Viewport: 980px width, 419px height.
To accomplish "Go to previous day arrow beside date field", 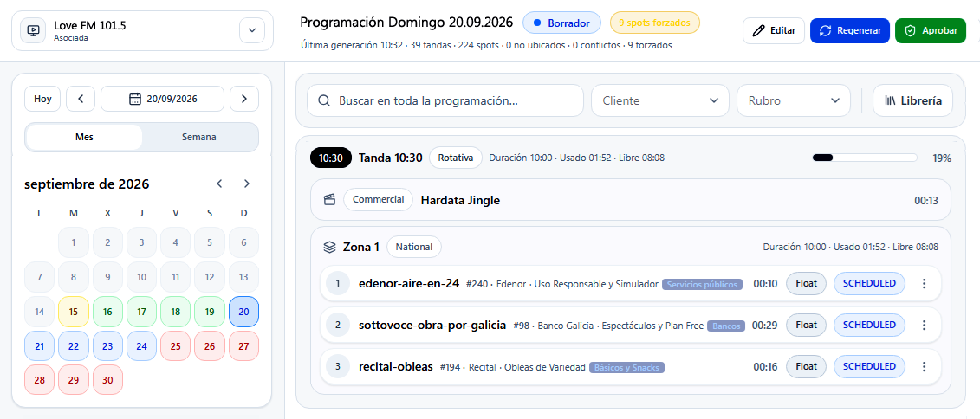I will click(x=81, y=99).
